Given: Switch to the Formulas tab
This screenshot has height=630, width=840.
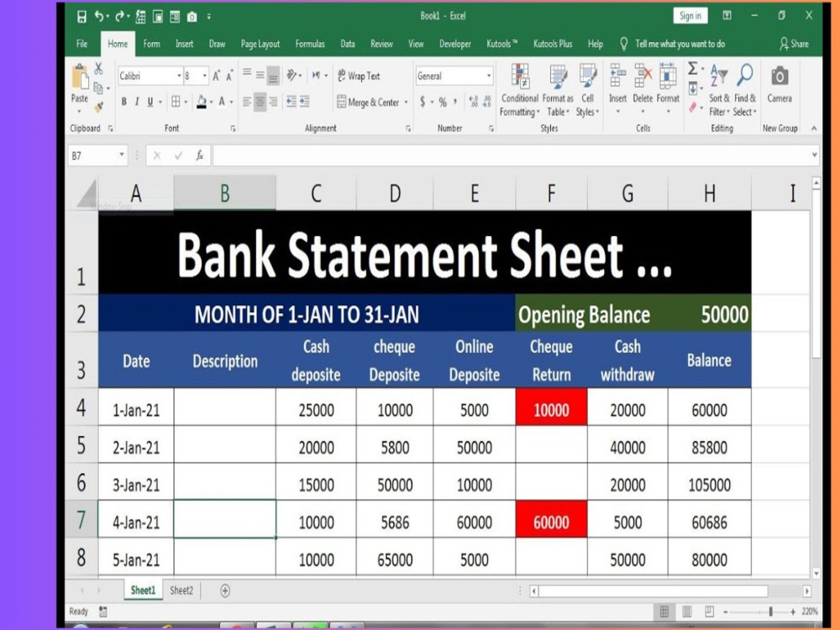Looking at the screenshot, I should click(x=310, y=44).
